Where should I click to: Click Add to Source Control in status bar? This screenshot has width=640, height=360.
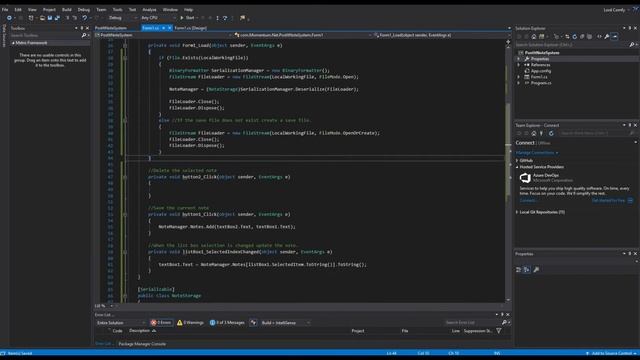pyautogui.click(x=612, y=353)
